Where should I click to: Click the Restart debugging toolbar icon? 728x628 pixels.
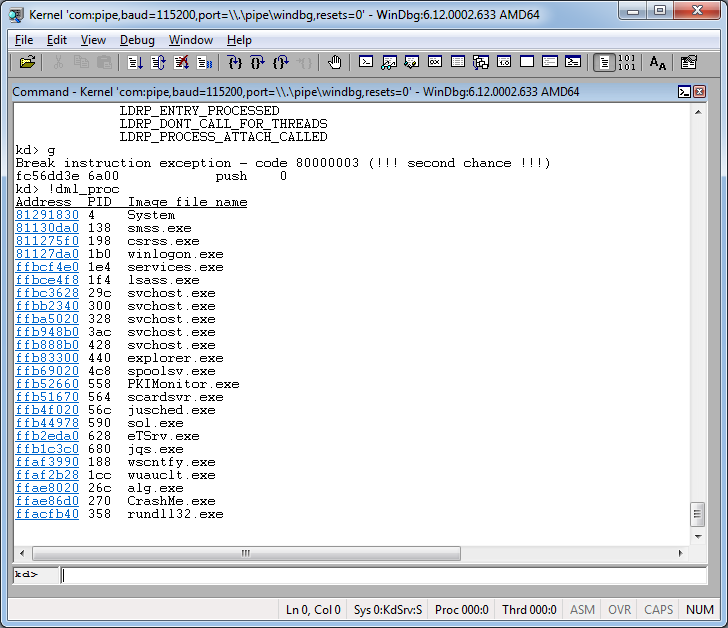coord(158,62)
